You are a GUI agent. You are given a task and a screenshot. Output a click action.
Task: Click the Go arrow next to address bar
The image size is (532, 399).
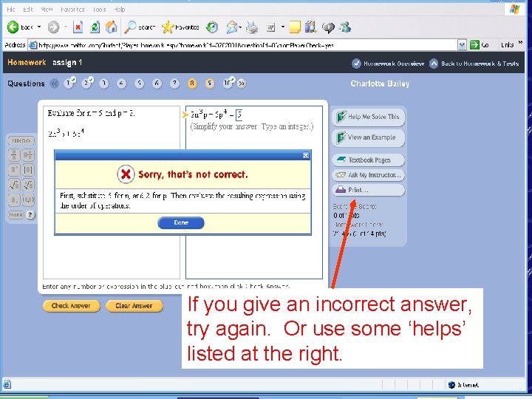point(474,45)
